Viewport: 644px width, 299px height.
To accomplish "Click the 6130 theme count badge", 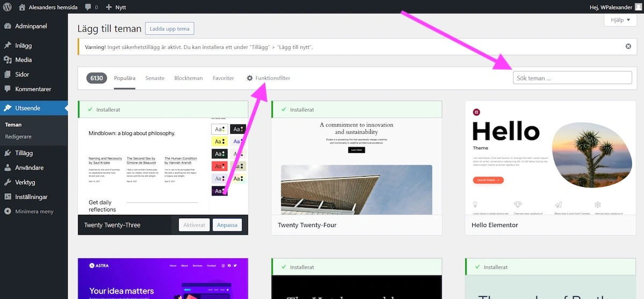I will click(x=97, y=78).
